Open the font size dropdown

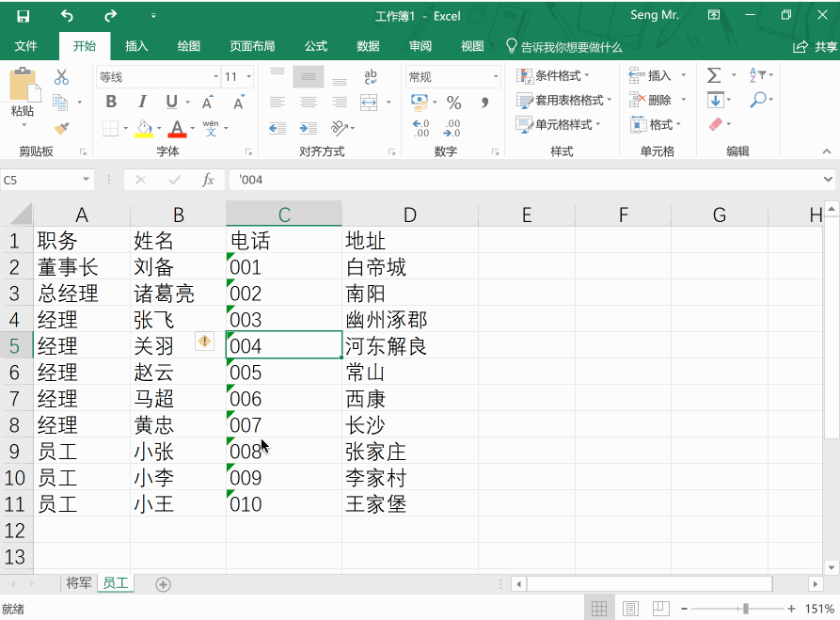click(x=248, y=76)
